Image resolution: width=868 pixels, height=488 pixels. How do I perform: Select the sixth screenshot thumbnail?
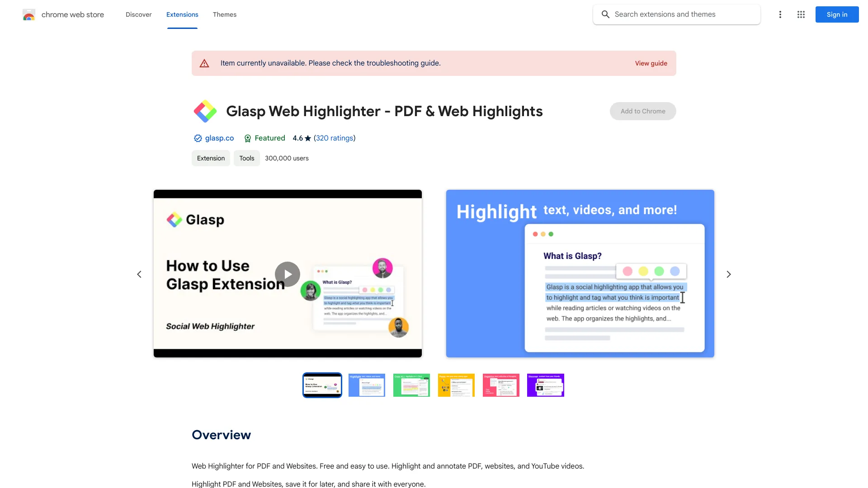coord(546,385)
